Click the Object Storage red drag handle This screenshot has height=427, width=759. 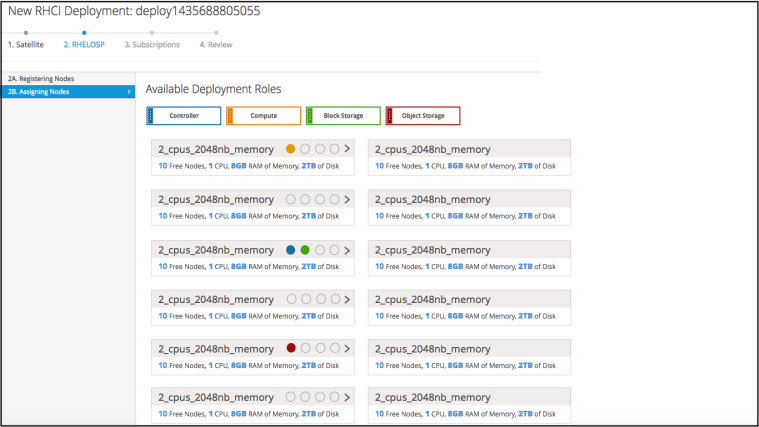(390, 116)
